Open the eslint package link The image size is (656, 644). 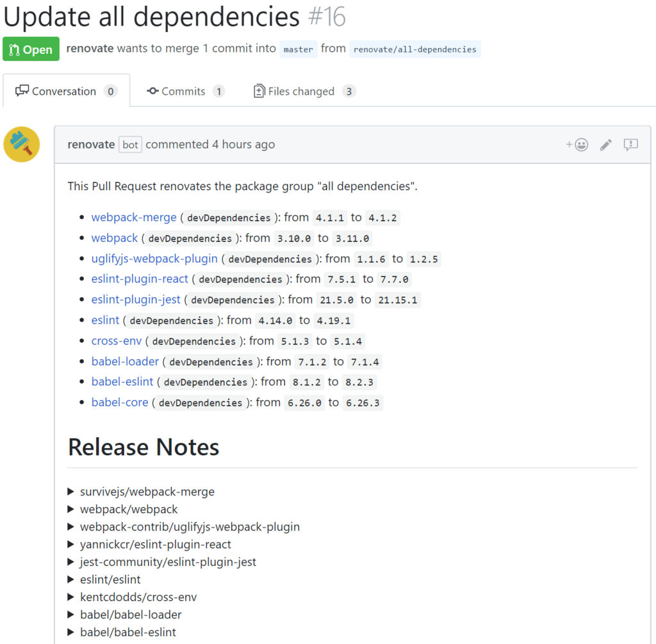106,320
